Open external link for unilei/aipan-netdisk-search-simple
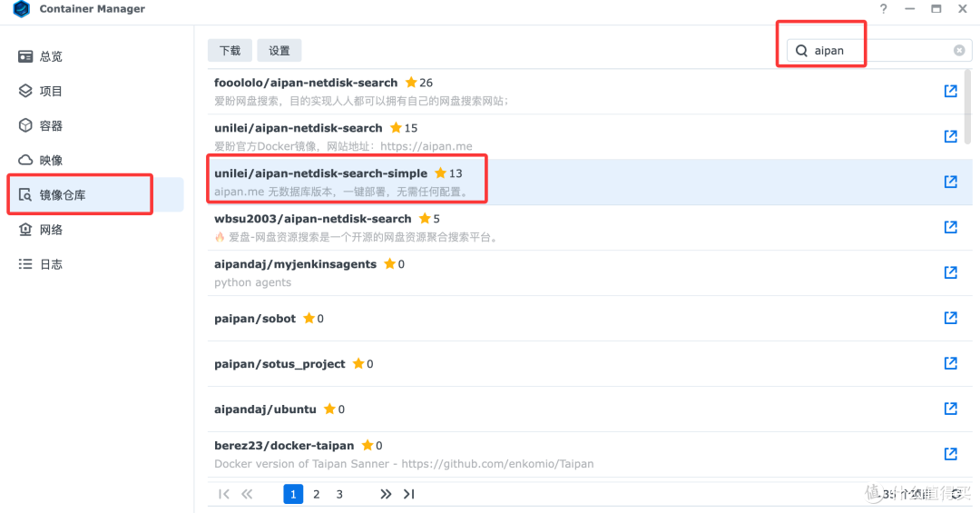Viewport: 980px width, 513px height. (951, 182)
